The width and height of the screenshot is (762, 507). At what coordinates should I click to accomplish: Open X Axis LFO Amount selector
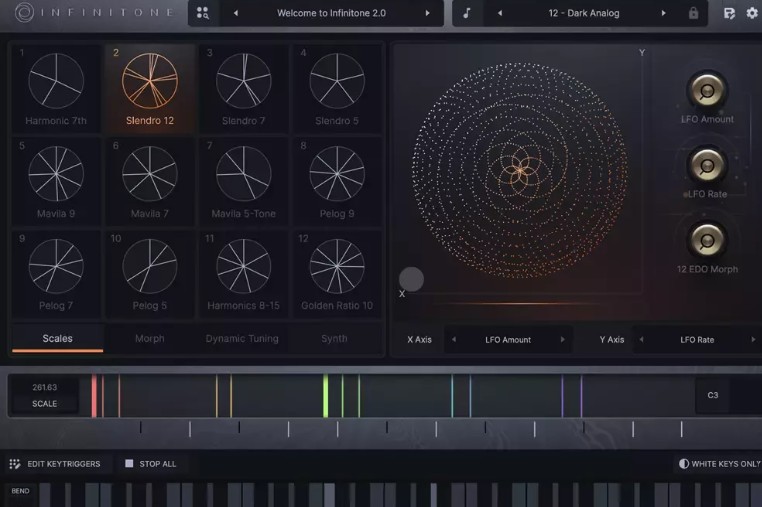508,340
